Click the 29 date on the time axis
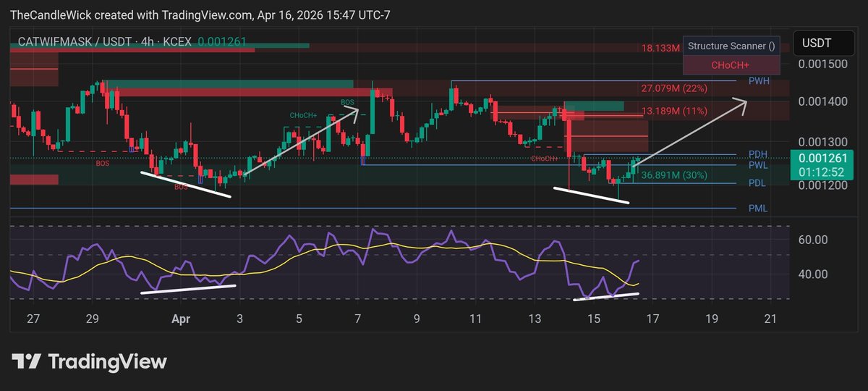 (92, 317)
